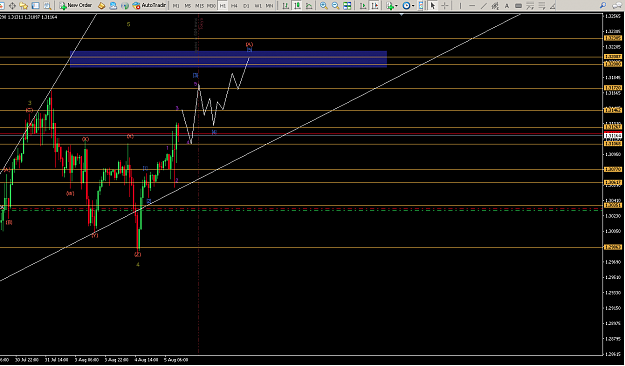The image size is (625, 366).
Task: Switch chart to D1 timeframe
Action: [246, 6]
